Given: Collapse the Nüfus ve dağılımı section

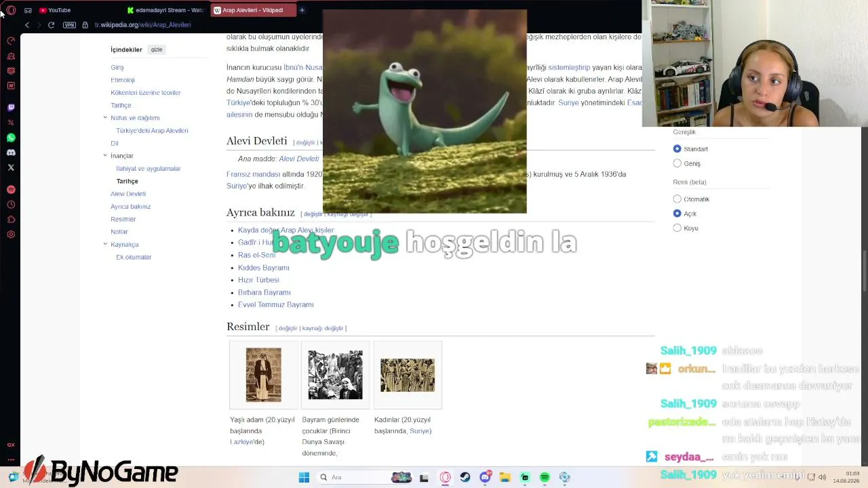Looking at the screenshot, I should 105,117.
